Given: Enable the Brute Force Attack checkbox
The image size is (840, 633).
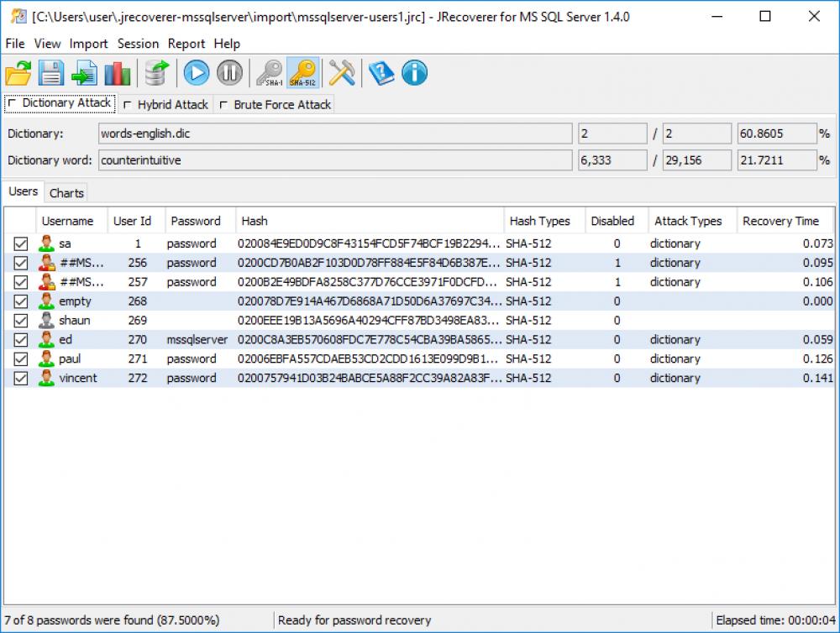Looking at the screenshot, I should (x=223, y=104).
